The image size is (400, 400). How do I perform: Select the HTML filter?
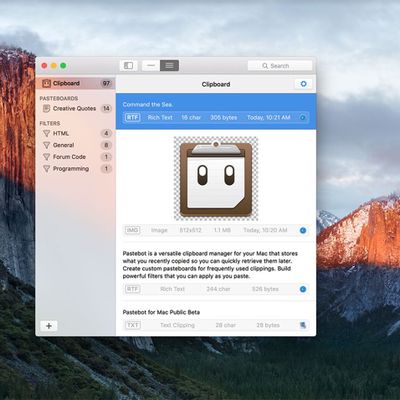(x=75, y=133)
